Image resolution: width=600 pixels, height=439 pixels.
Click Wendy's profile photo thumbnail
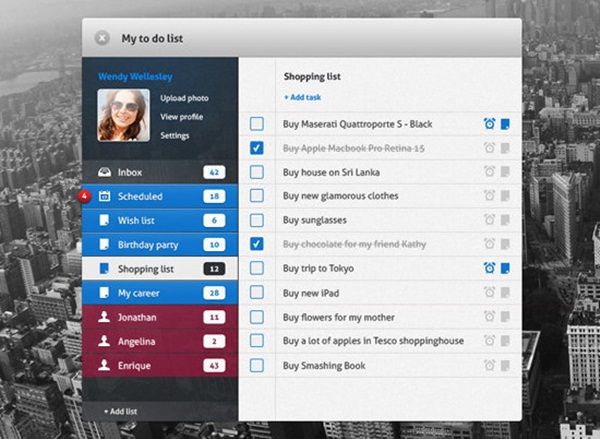click(124, 115)
